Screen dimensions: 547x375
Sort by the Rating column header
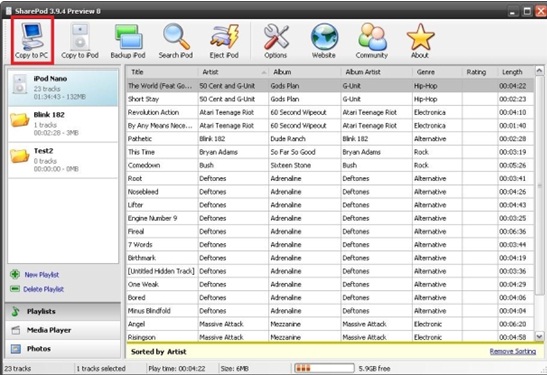(x=480, y=72)
